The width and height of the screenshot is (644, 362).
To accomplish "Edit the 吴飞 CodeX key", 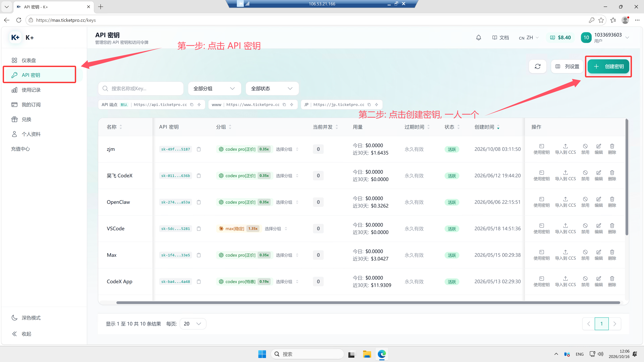I will click(599, 176).
